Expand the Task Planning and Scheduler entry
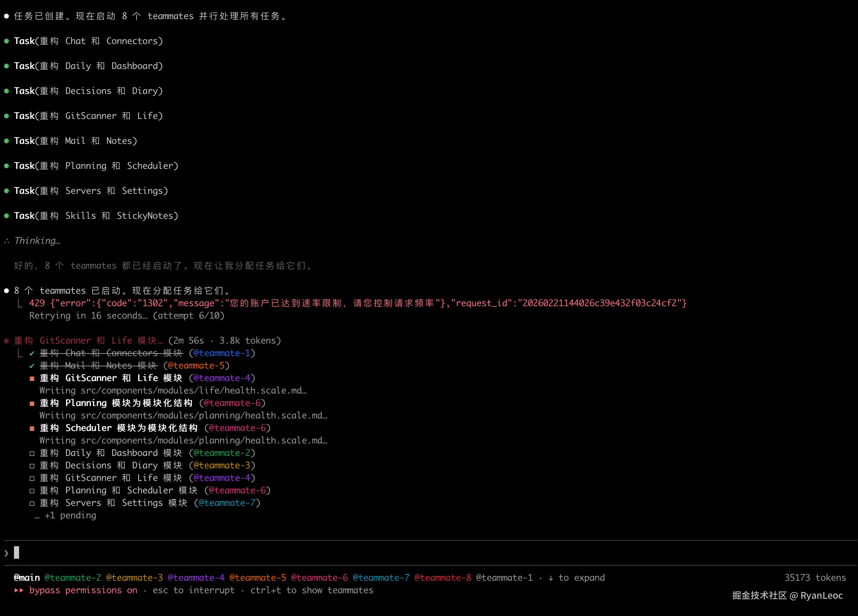This screenshot has width=858, height=616. (96, 166)
